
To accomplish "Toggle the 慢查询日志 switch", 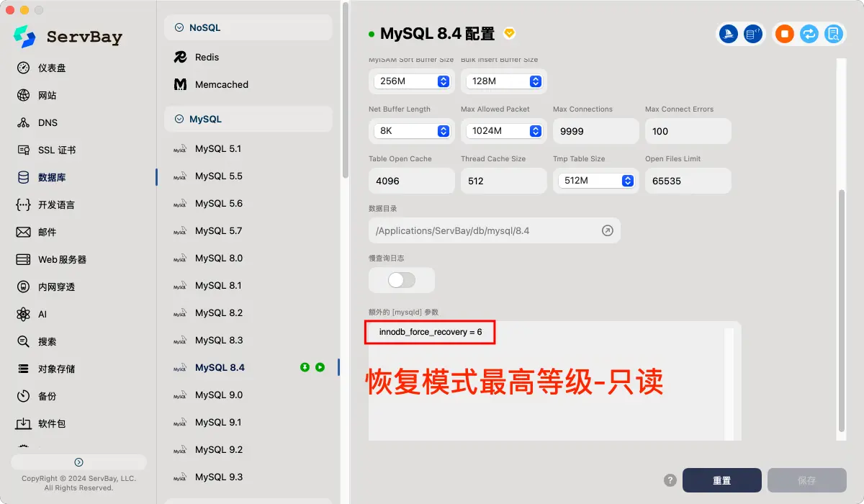I will (402, 280).
